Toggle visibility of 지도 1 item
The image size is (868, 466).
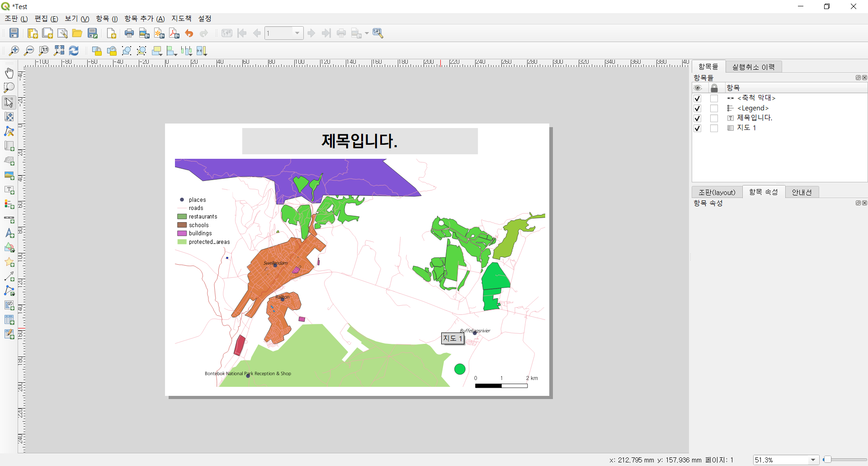tap(697, 128)
